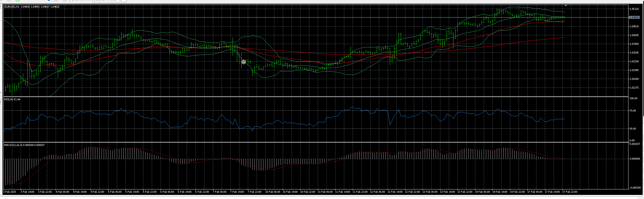Click the date input field in the top toolbar
Image resolution: width=644 pixels, height=199 pixels.
tap(109, 1)
